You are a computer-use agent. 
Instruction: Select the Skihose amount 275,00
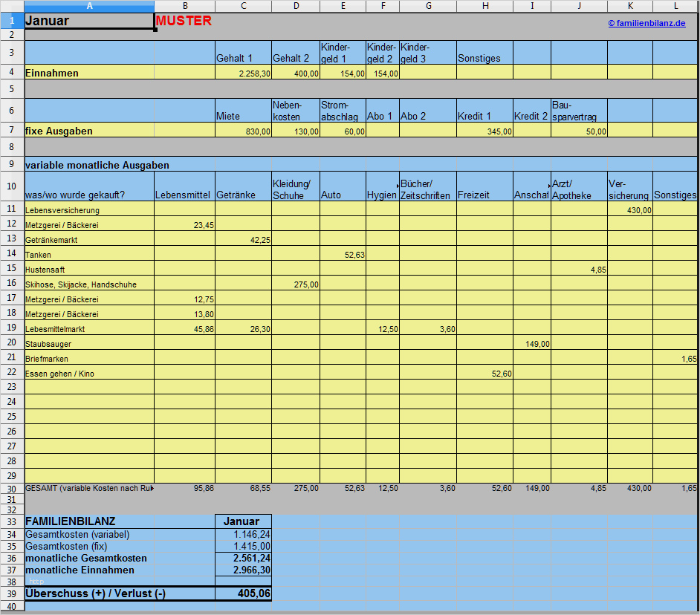(296, 284)
